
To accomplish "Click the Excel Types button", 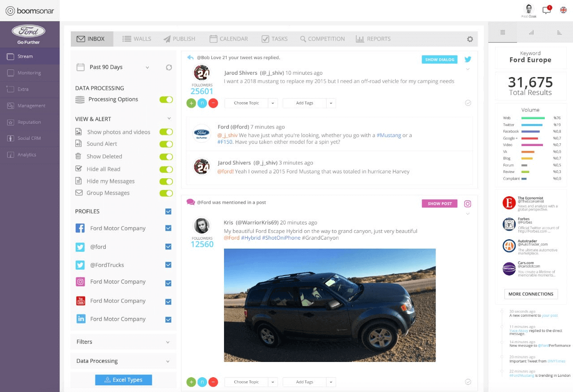I will (123, 380).
